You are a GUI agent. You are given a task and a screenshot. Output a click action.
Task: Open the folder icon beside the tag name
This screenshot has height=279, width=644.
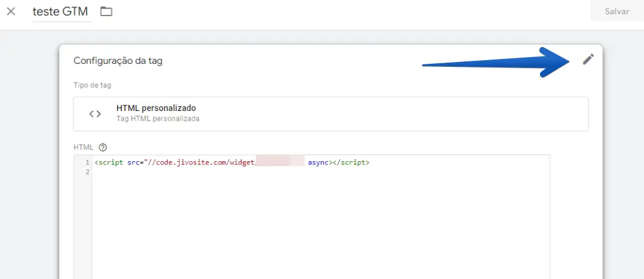pyautogui.click(x=107, y=11)
